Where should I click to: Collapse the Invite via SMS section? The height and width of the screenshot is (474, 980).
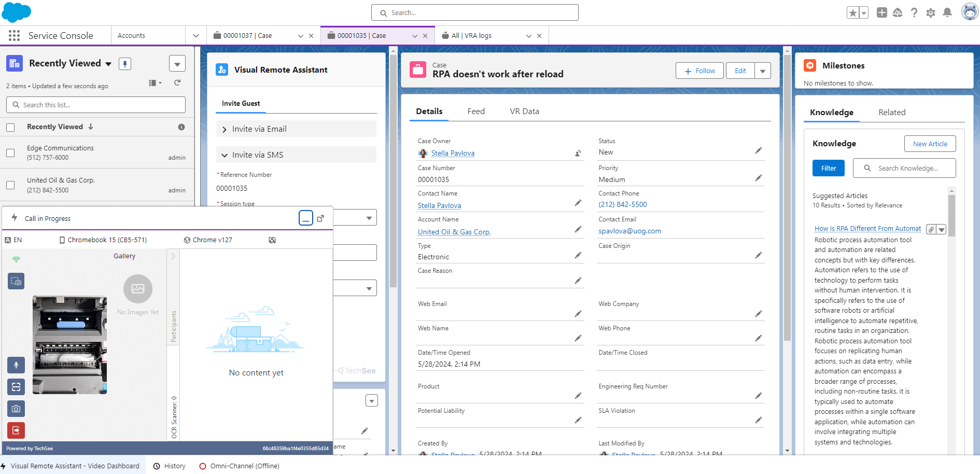click(x=296, y=155)
